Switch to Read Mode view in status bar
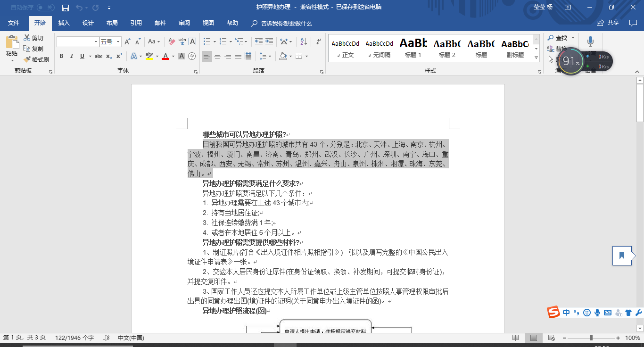The image size is (644, 347). (x=516, y=338)
